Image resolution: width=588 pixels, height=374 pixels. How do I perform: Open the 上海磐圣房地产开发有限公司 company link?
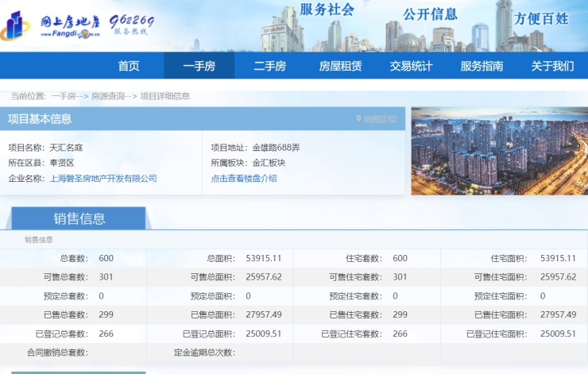[x=103, y=179]
